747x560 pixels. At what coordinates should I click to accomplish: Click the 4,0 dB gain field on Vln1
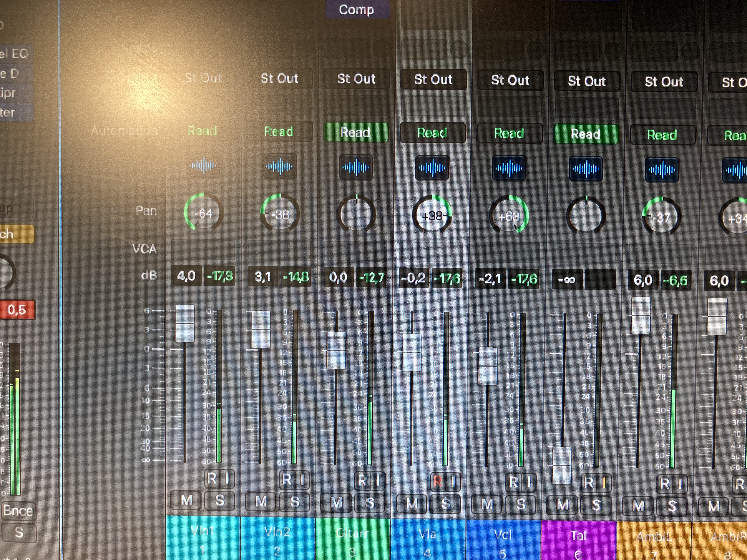click(186, 276)
